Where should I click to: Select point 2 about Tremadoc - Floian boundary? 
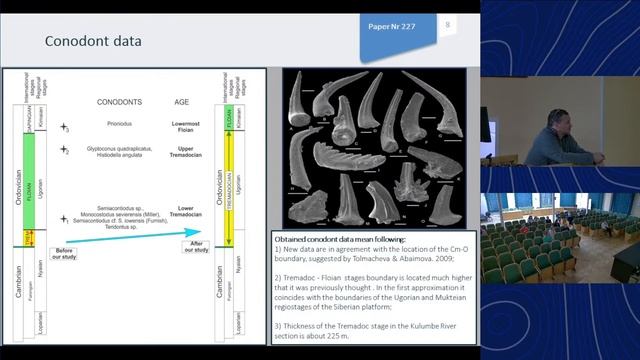pos(373,292)
